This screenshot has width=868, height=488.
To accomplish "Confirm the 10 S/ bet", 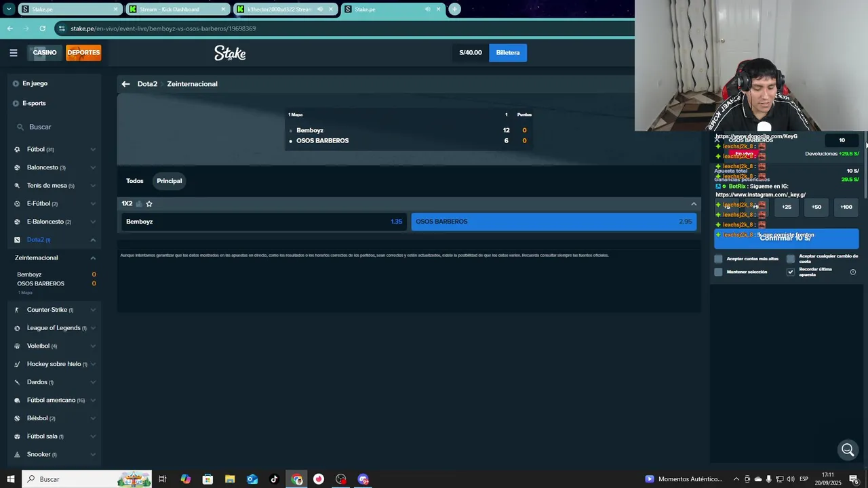I will tap(786, 239).
